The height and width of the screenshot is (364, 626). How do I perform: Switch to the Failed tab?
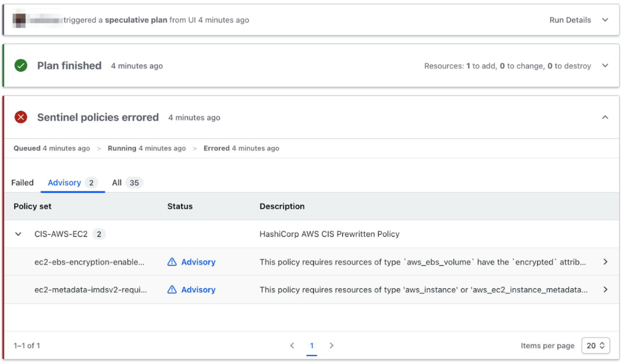coord(22,183)
